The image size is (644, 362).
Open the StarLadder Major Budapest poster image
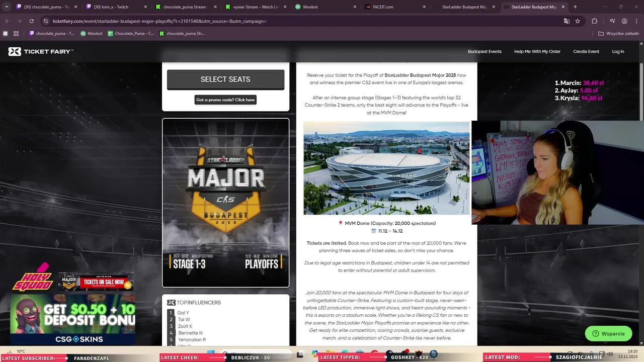225,203
